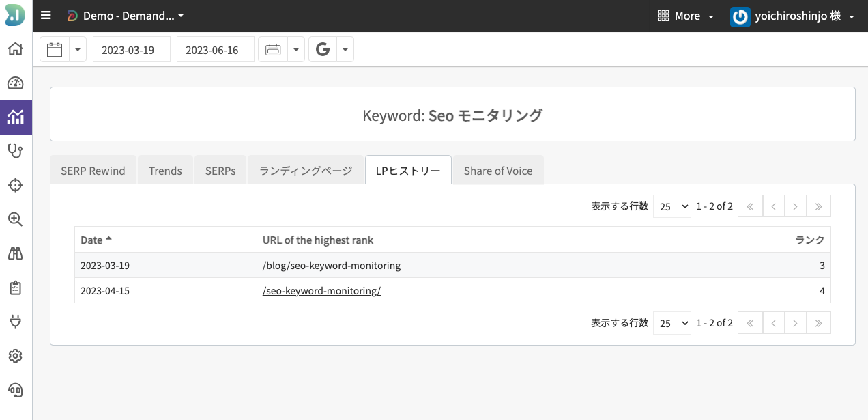Click the app logo in the sidebar

[x=15, y=15]
